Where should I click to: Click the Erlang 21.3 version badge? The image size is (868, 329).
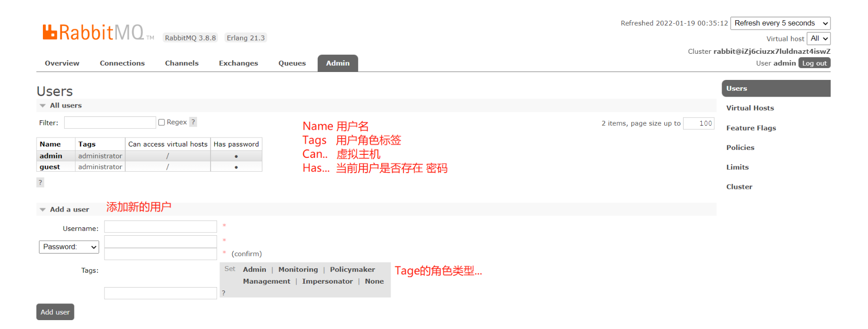(x=246, y=38)
